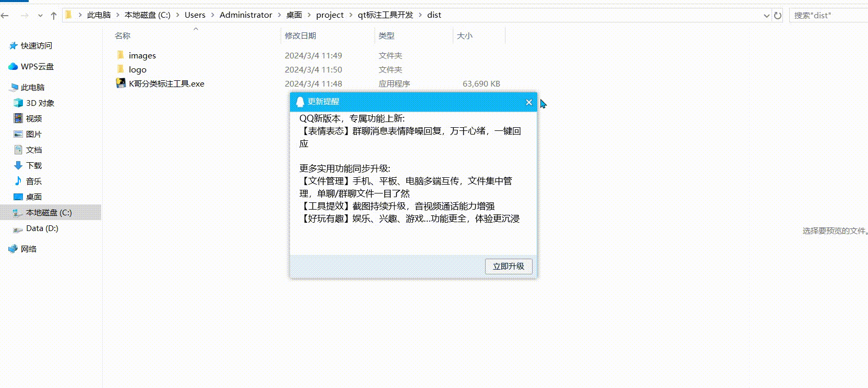The width and height of the screenshot is (868, 388).
Task: Select K哥分类标注工具.exe file name
Action: [166, 83]
